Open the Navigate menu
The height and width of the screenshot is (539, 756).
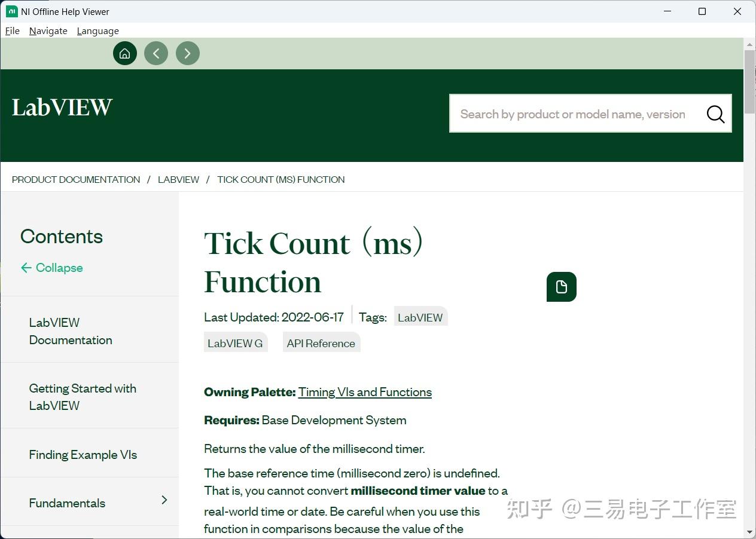pos(48,31)
